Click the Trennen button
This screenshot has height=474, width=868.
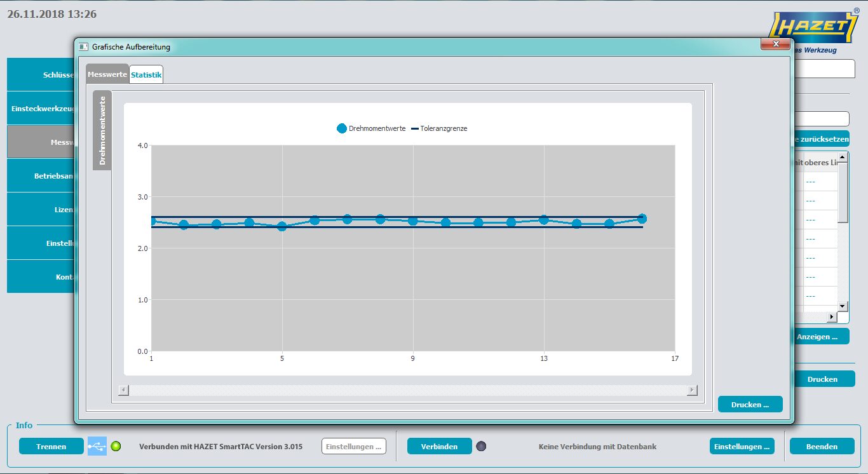(51, 446)
